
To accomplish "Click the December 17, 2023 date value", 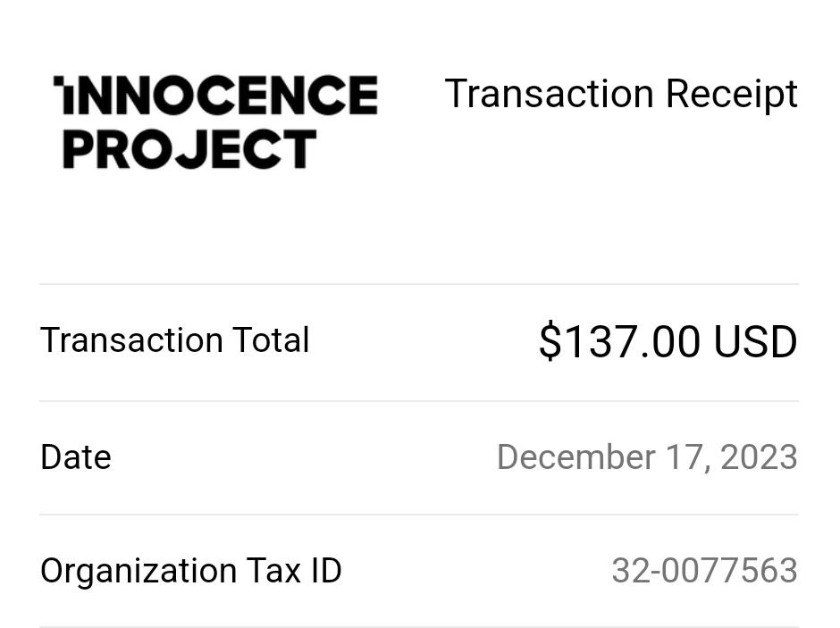I will 648,457.
